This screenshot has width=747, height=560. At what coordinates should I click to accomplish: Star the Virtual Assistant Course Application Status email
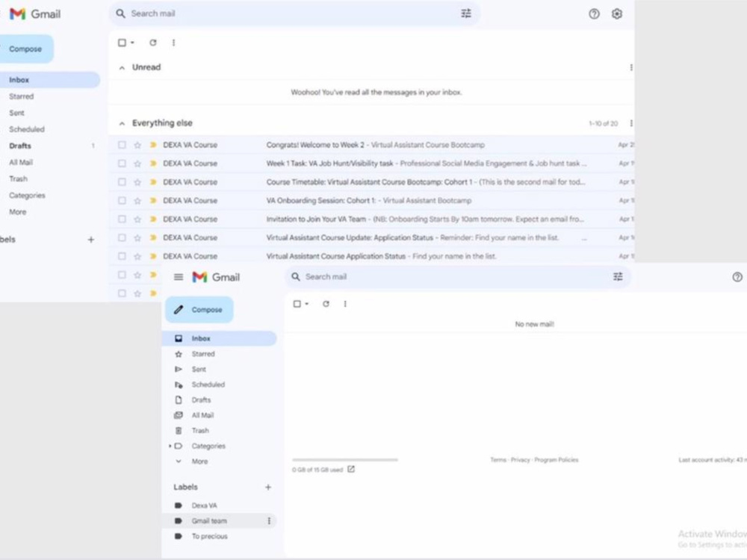[x=137, y=256]
